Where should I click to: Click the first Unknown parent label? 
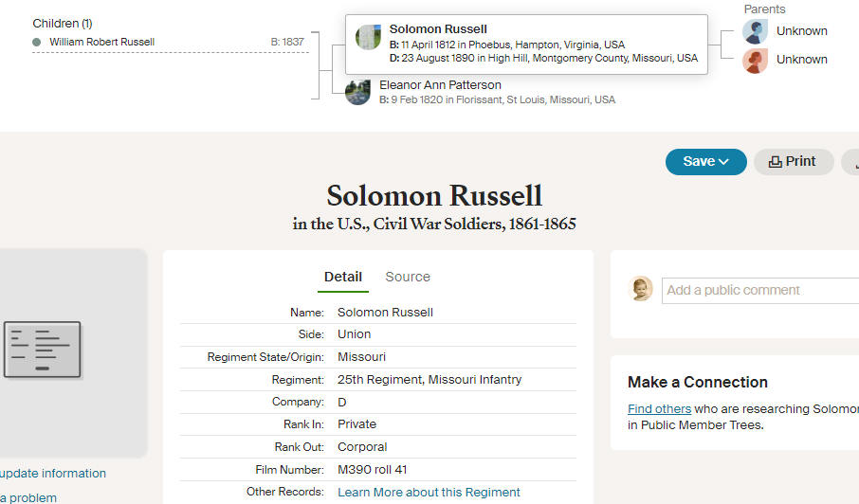[801, 31]
